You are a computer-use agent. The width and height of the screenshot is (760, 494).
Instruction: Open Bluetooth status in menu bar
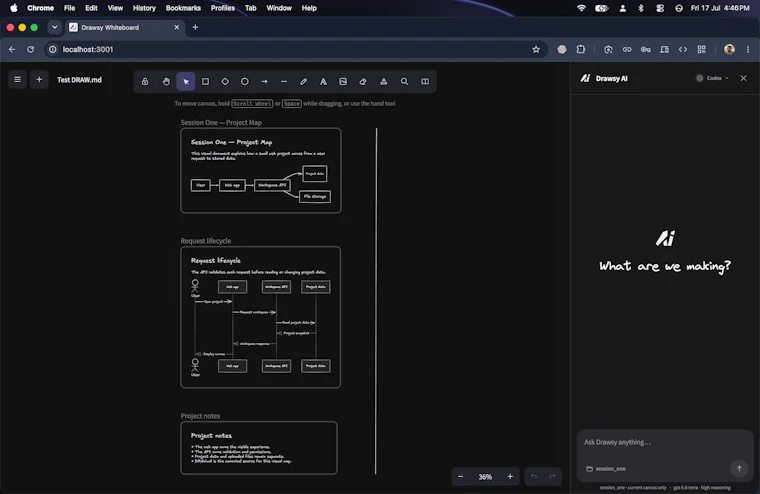pyautogui.click(x=641, y=8)
